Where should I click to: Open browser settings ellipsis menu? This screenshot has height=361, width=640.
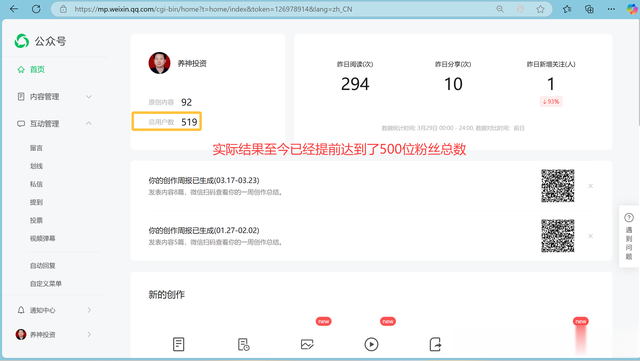(x=611, y=9)
